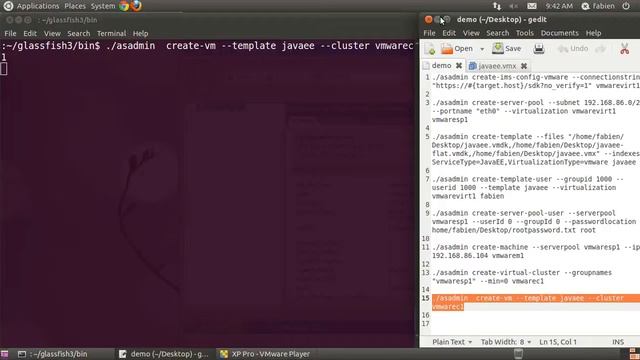Screen dimensions: 640x360
Task: Close the demo tab
Action: [x=459, y=65]
